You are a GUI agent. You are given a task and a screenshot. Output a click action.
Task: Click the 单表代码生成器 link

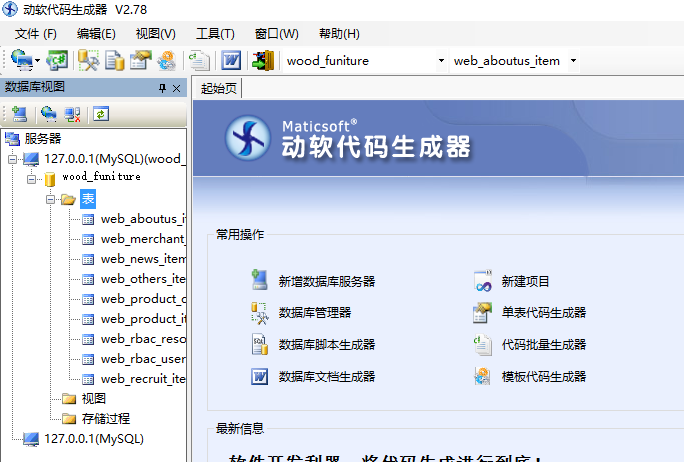pyautogui.click(x=544, y=312)
